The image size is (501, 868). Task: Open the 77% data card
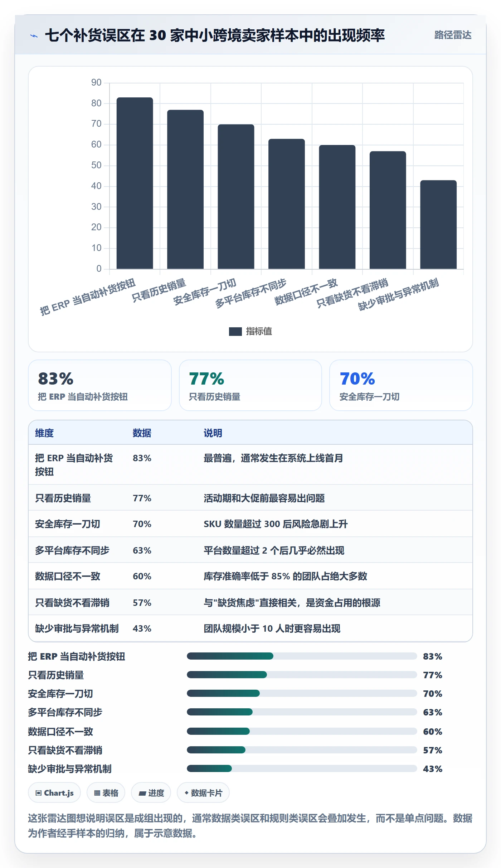tap(250, 385)
